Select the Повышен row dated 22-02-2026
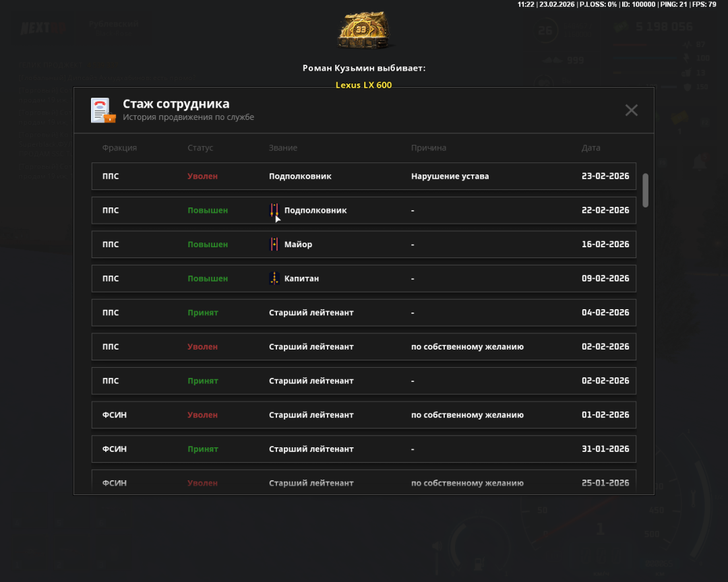 (363, 210)
